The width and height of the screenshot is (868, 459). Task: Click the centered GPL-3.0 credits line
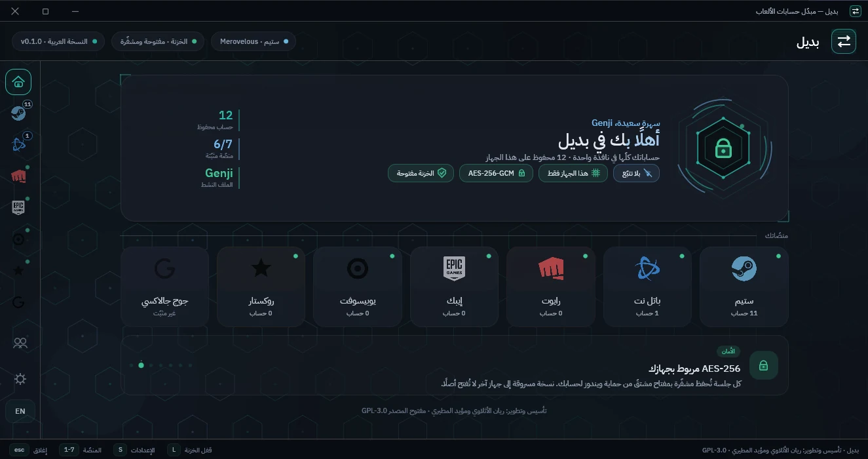pyautogui.click(x=453, y=410)
